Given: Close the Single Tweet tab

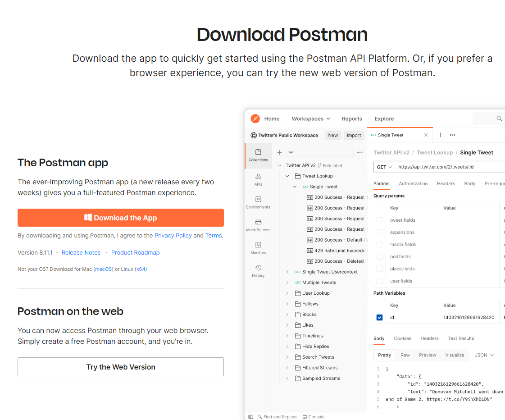Looking at the screenshot, I should click(x=426, y=135).
